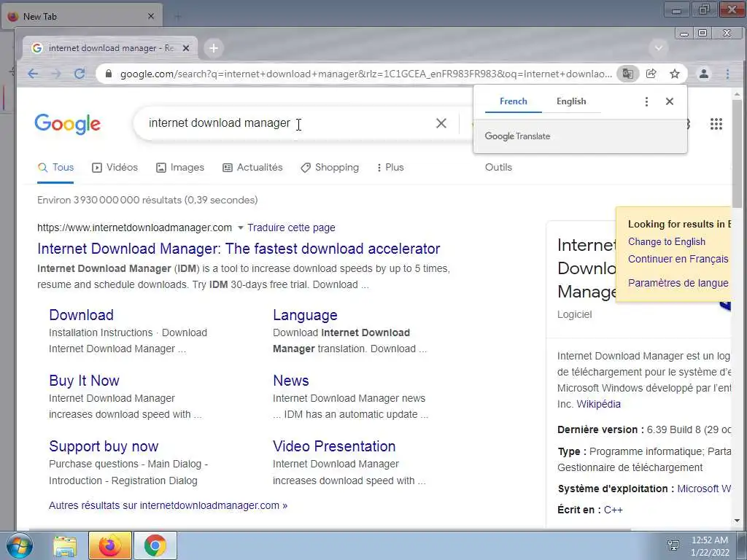Open Paramètres de langue link
The width and height of the screenshot is (747, 560).
(x=678, y=284)
